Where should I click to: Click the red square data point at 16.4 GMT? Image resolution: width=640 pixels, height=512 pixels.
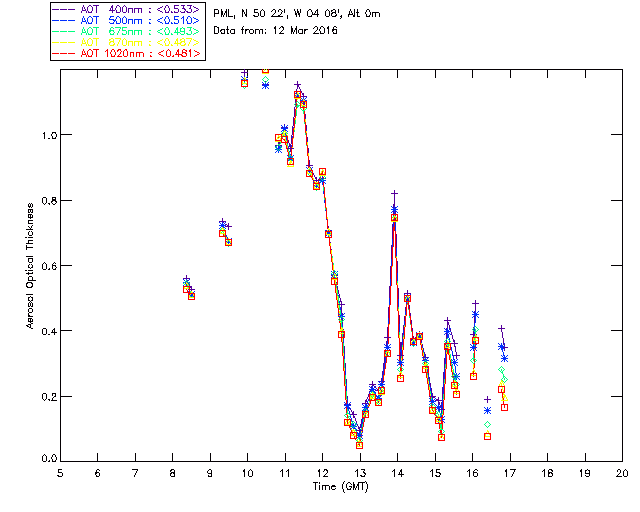tap(487, 436)
